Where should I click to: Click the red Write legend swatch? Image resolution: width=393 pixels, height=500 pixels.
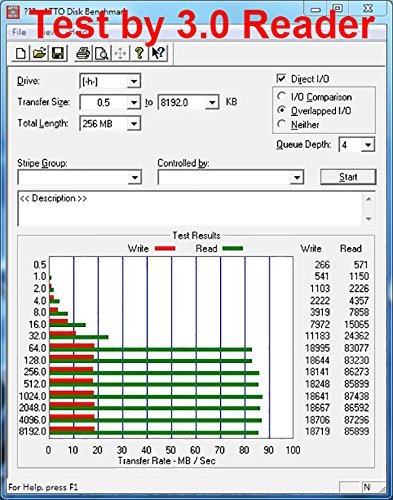click(165, 248)
